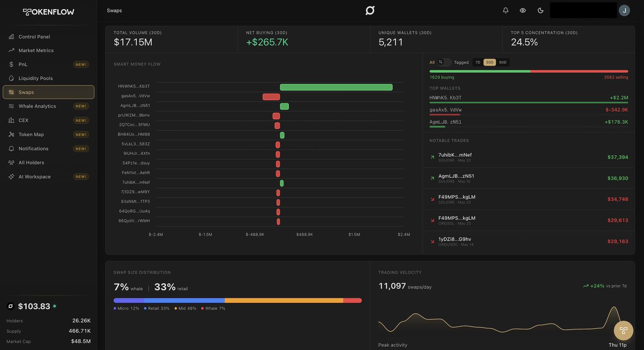Image resolution: width=644 pixels, height=350 pixels.
Task: Click buy arrow icon for 7uhibK...mNef trade
Action: click(433, 157)
